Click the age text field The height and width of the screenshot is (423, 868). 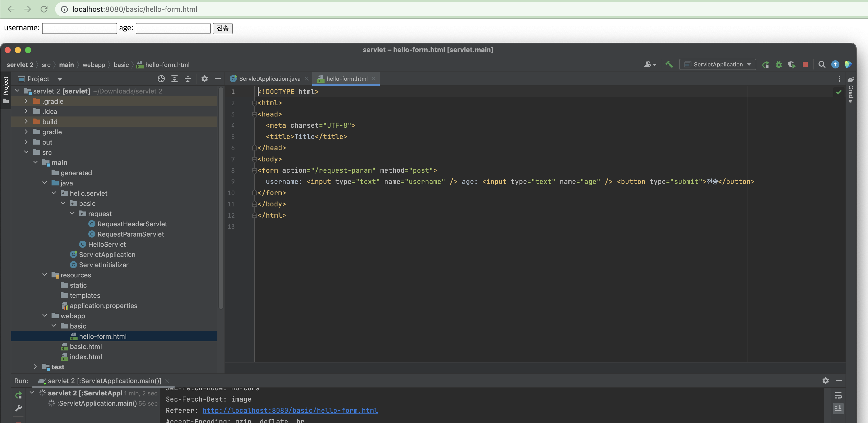click(x=173, y=28)
